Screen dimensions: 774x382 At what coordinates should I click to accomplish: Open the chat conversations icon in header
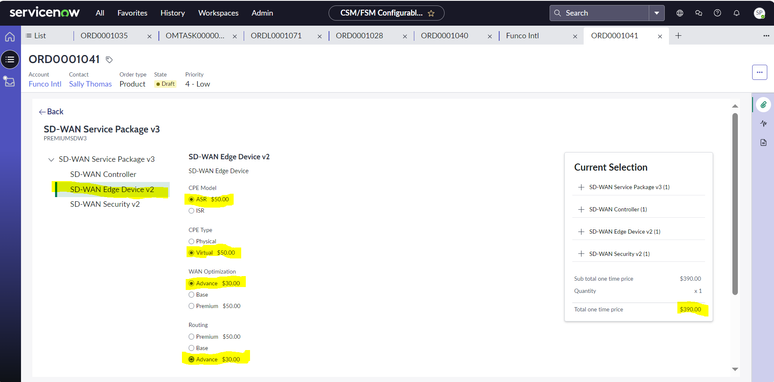[698, 13]
